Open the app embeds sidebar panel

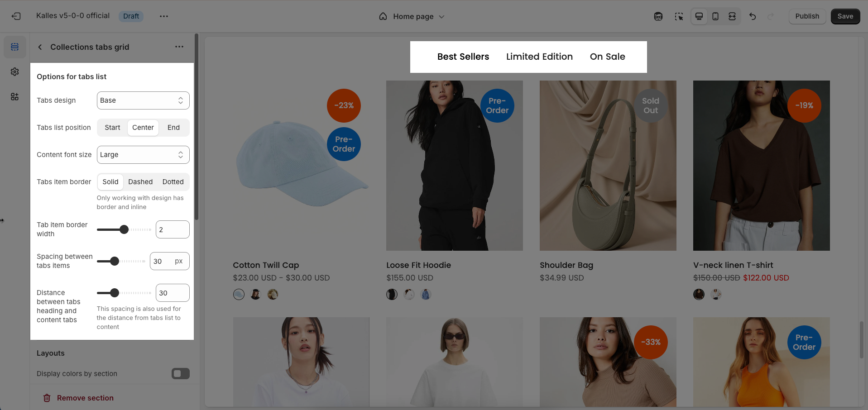[x=15, y=96]
